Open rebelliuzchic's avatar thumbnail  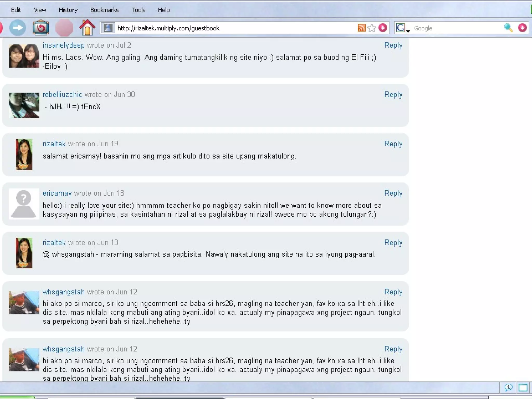point(24,105)
